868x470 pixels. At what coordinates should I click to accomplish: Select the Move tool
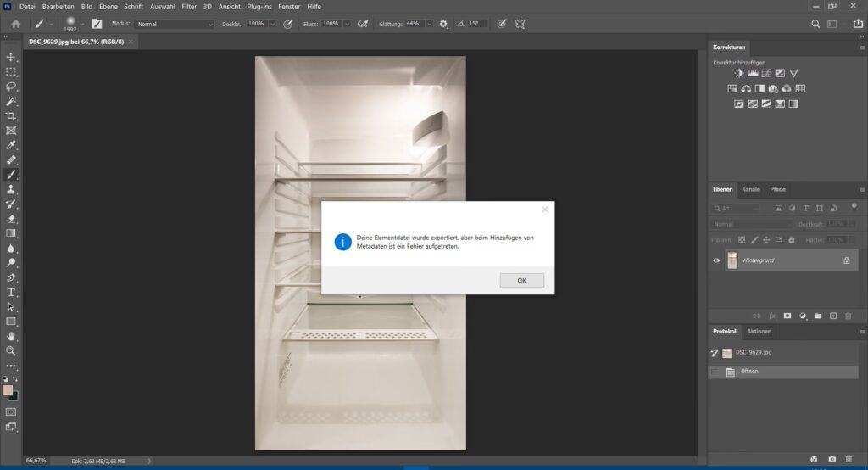tap(11, 57)
